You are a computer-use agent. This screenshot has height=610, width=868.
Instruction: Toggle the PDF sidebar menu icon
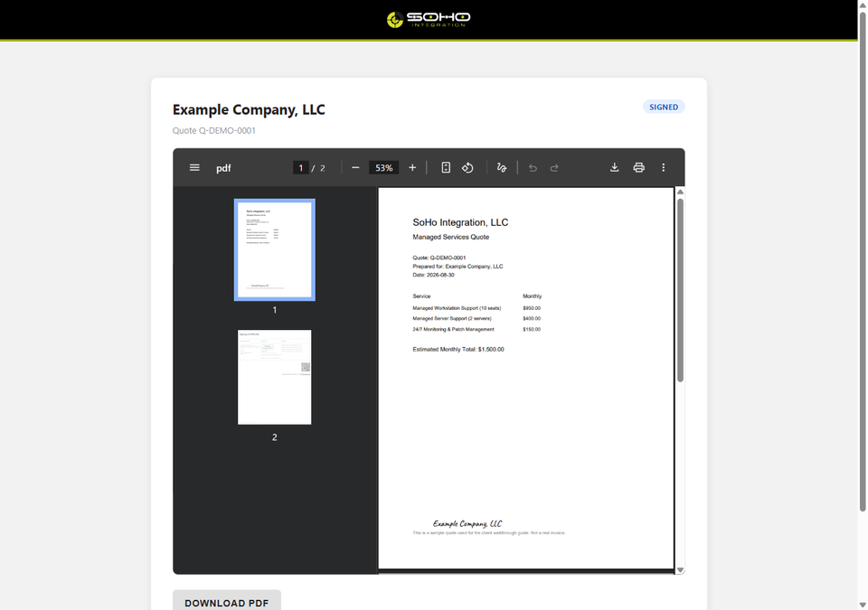194,167
